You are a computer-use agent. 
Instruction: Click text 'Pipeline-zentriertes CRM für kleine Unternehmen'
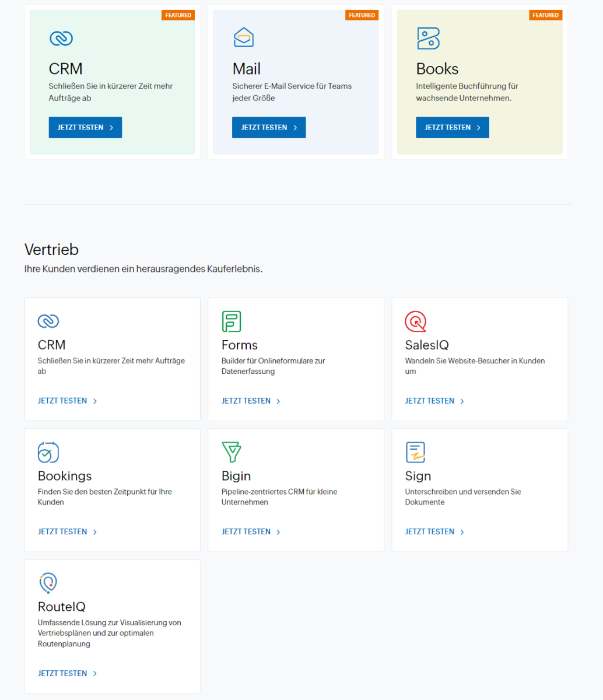click(279, 497)
